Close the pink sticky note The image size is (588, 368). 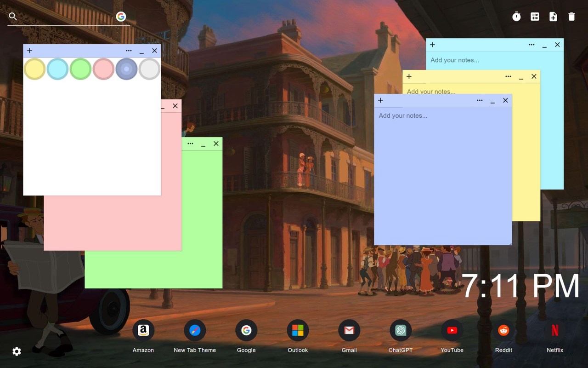(175, 106)
